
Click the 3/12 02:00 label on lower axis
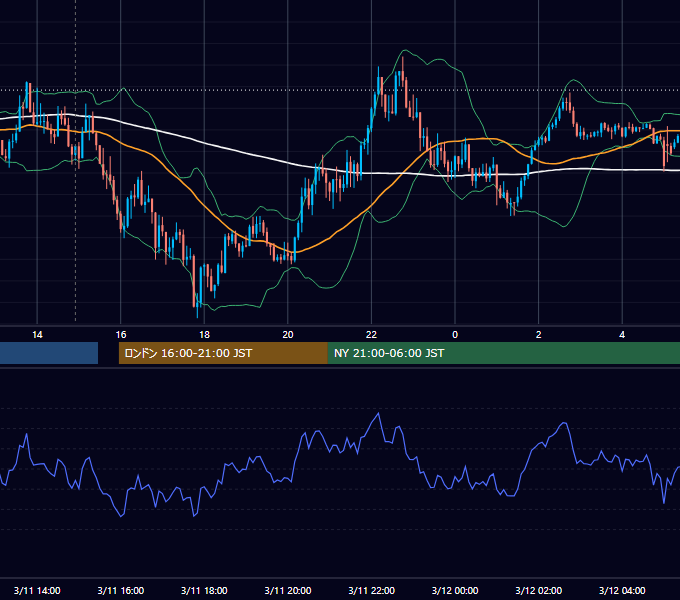[539, 590]
